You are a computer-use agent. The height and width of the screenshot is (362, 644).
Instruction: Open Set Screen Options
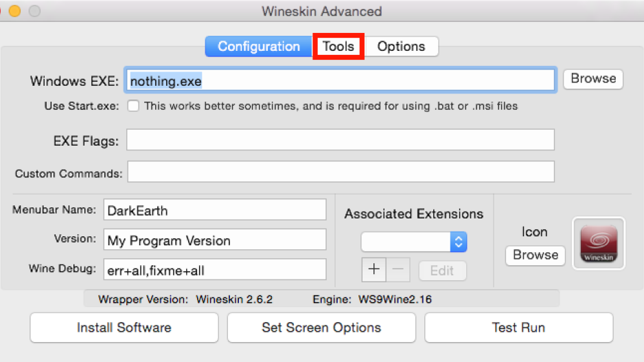[x=321, y=328]
